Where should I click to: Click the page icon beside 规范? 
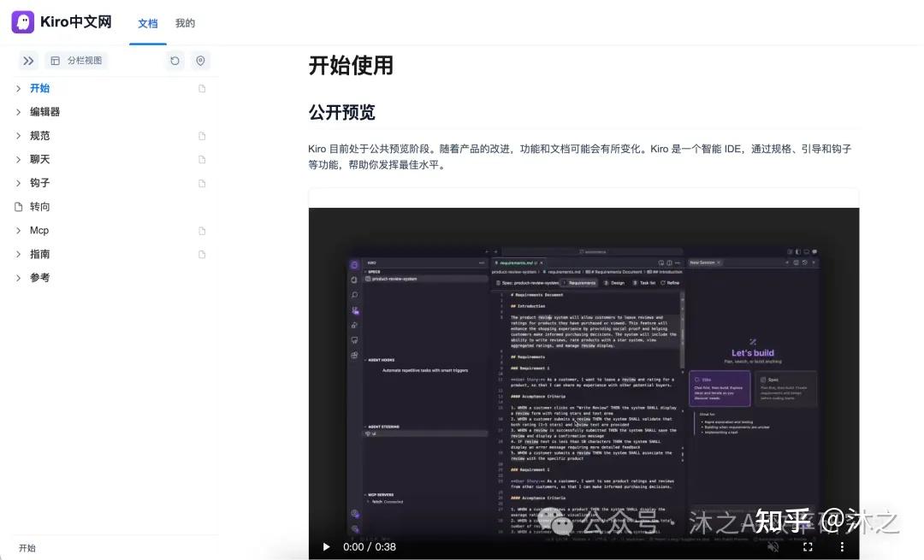click(202, 136)
